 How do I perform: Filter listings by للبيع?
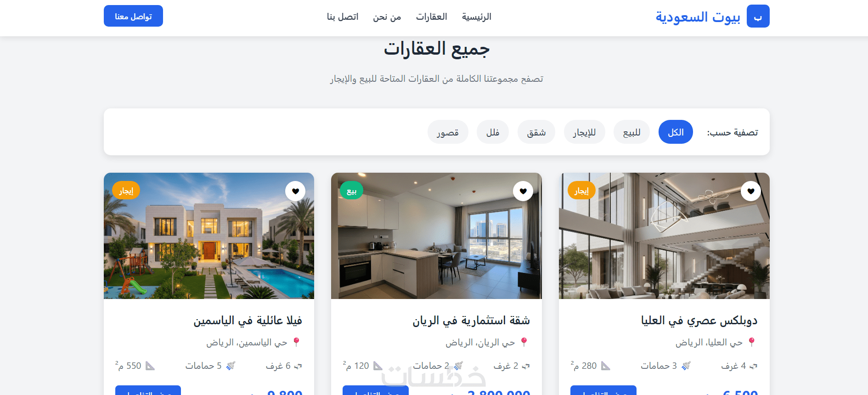point(631,132)
